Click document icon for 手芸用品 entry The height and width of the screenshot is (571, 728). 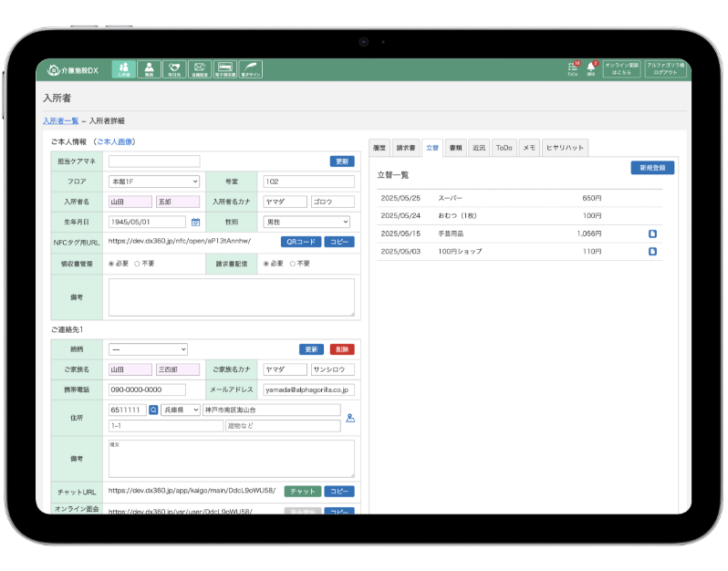pos(652,234)
